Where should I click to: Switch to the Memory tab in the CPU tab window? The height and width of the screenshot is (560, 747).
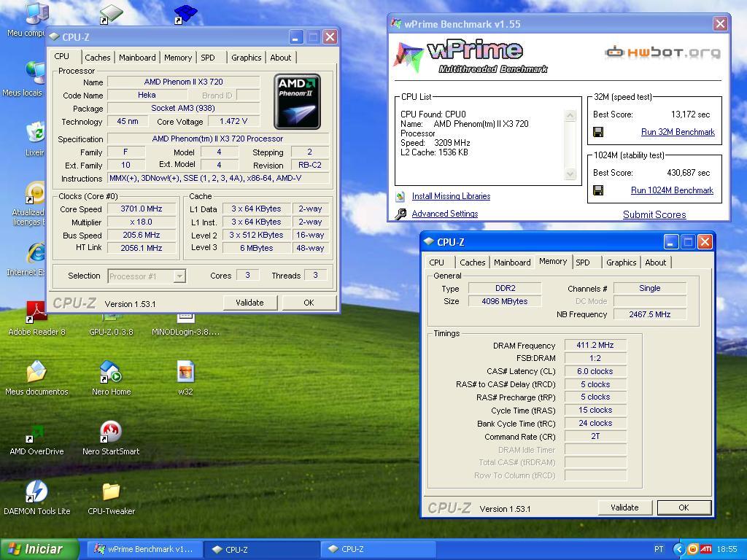[x=178, y=58]
